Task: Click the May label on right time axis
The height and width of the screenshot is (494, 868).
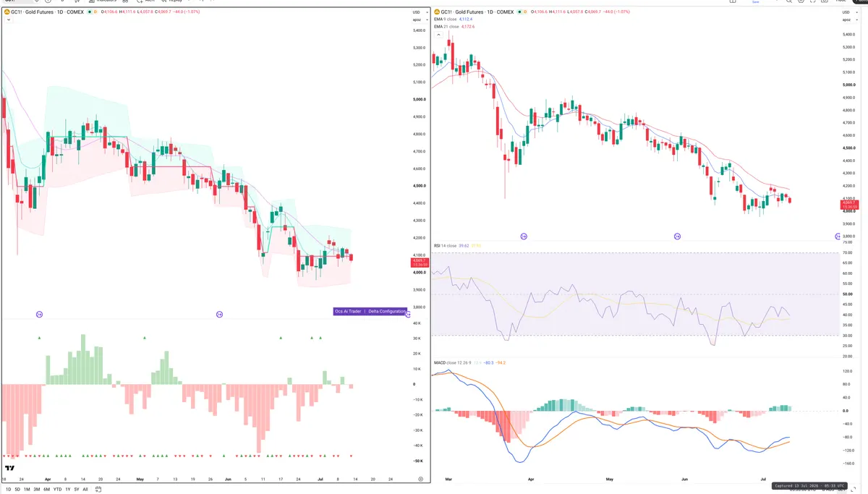Action: pos(609,479)
